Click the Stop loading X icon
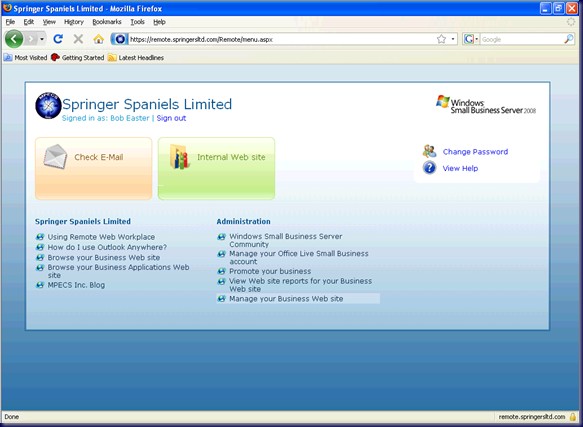Screen dimensions: 583x427 click(x=78, y=39)
